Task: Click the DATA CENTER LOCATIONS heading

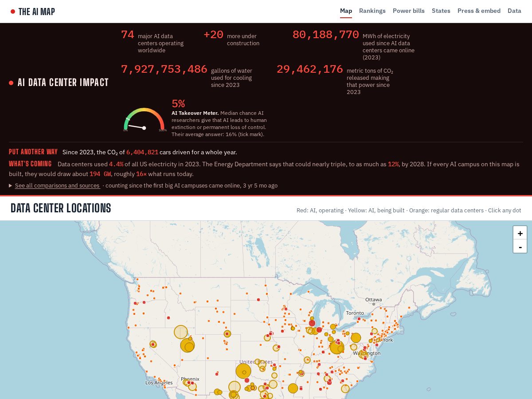Action: tap(61, 208)
